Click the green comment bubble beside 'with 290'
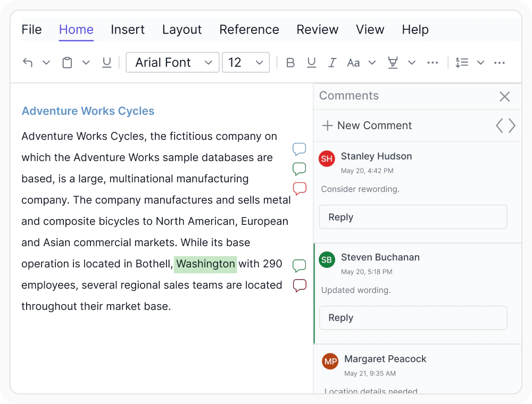The height and width of the screenshot is (404, 532). (299, 266)
